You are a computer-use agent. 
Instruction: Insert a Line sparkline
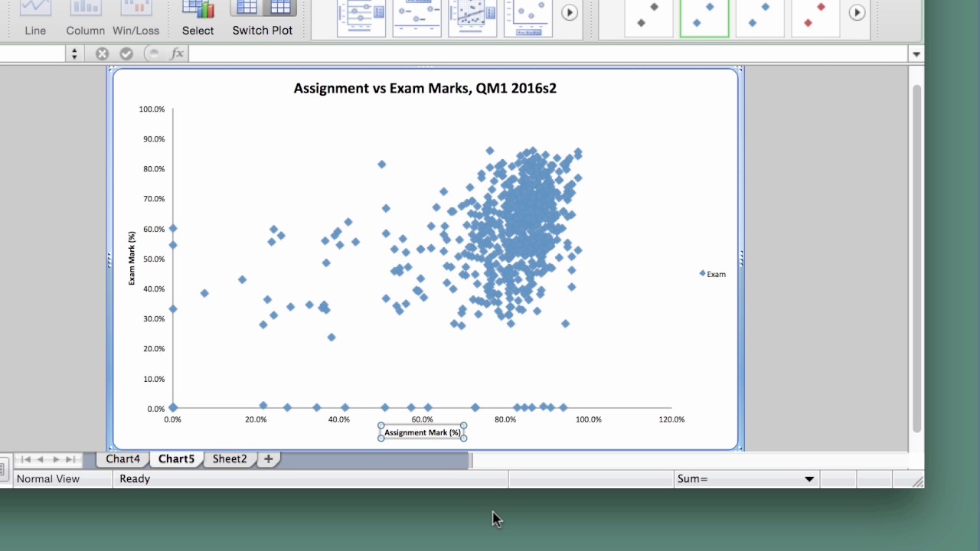click(35, 18)
